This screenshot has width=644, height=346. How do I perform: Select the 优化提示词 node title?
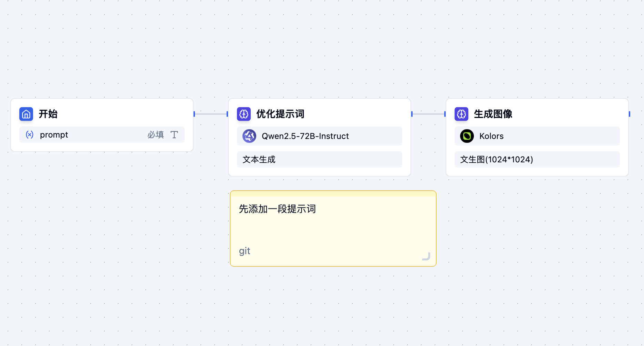(x=279, y=114)
